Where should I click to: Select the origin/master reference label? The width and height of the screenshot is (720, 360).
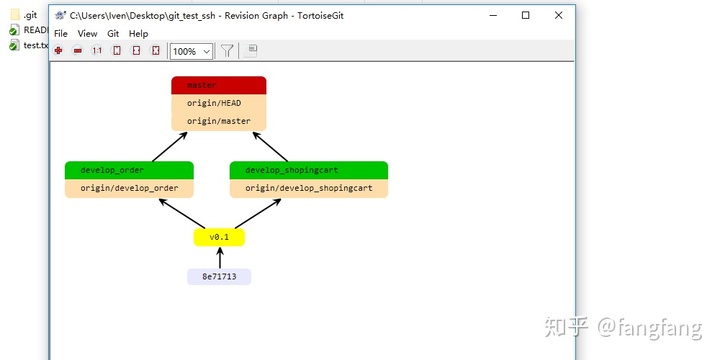[219, 122]
